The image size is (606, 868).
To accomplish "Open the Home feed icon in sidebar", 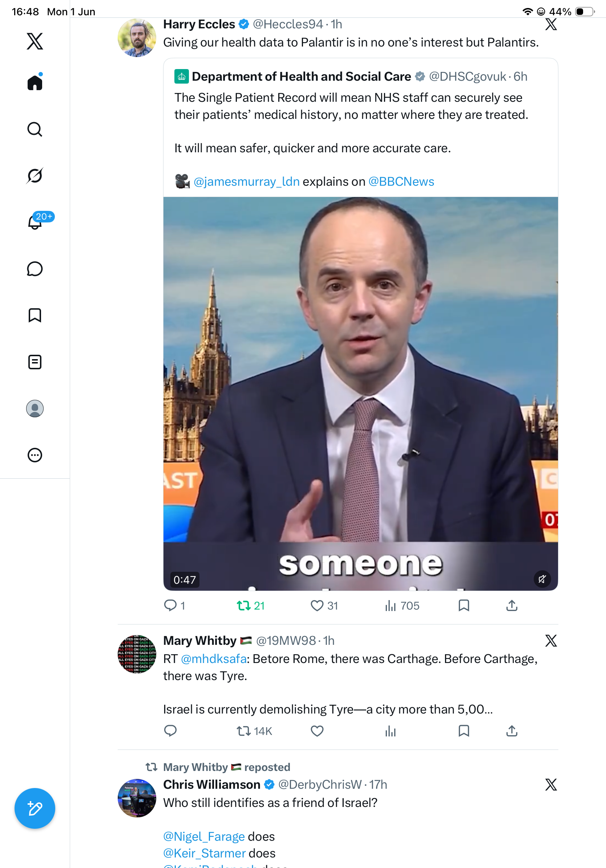I will (35, 82).
